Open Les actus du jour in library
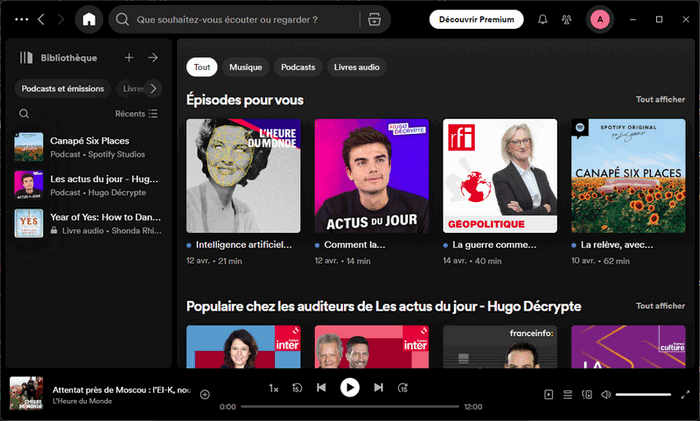700x421 pixels. click(88, 185)
